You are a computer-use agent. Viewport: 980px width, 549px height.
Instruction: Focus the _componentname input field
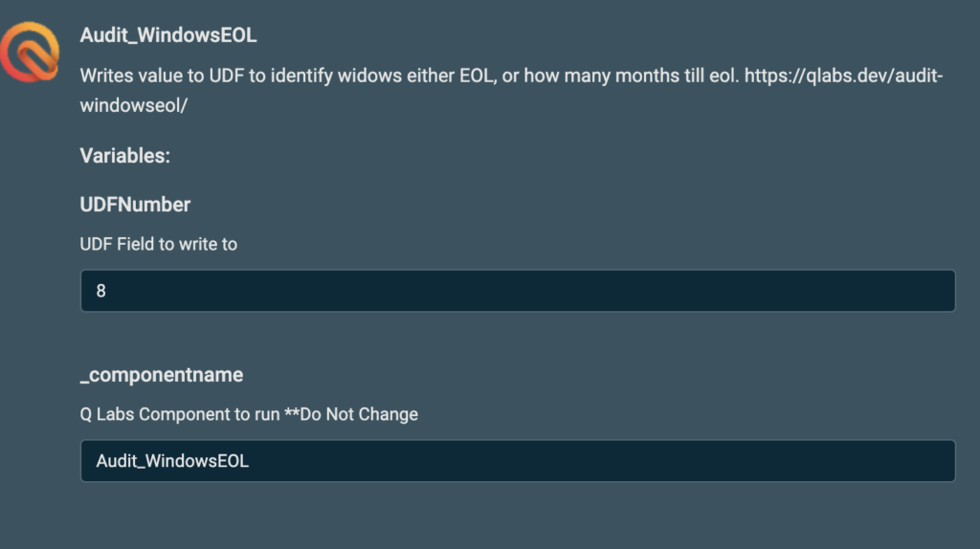tap(518, 461)
